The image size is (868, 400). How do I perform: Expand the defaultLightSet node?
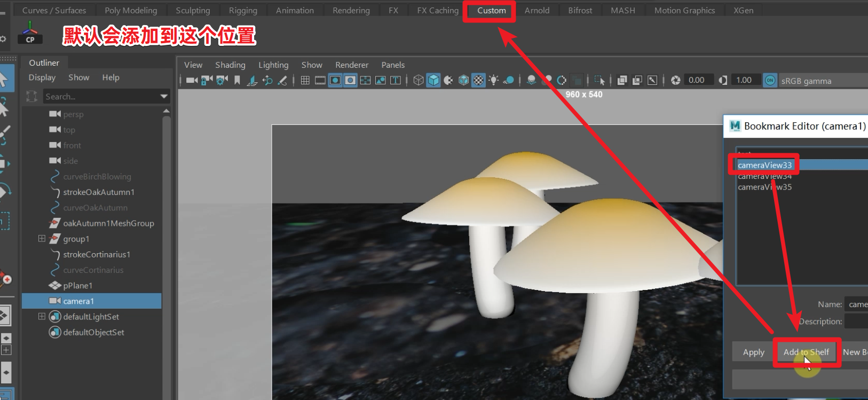pos(42,317)
